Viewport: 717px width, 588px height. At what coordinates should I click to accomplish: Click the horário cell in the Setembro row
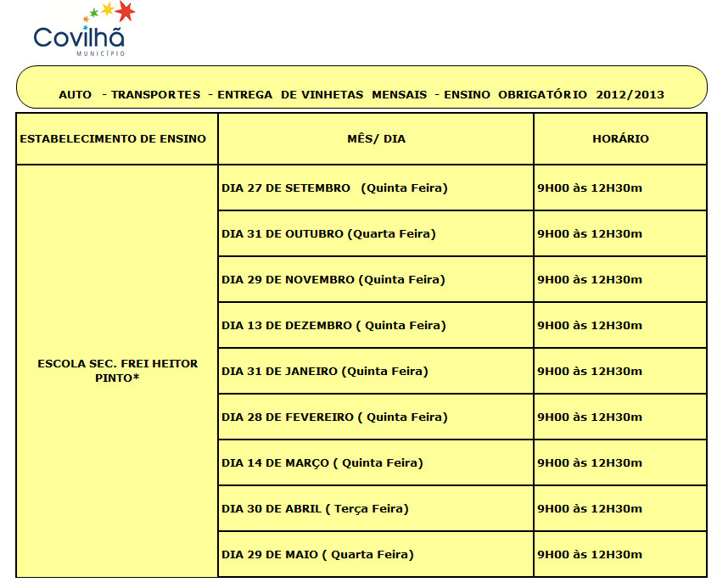[x=590, y=188]
